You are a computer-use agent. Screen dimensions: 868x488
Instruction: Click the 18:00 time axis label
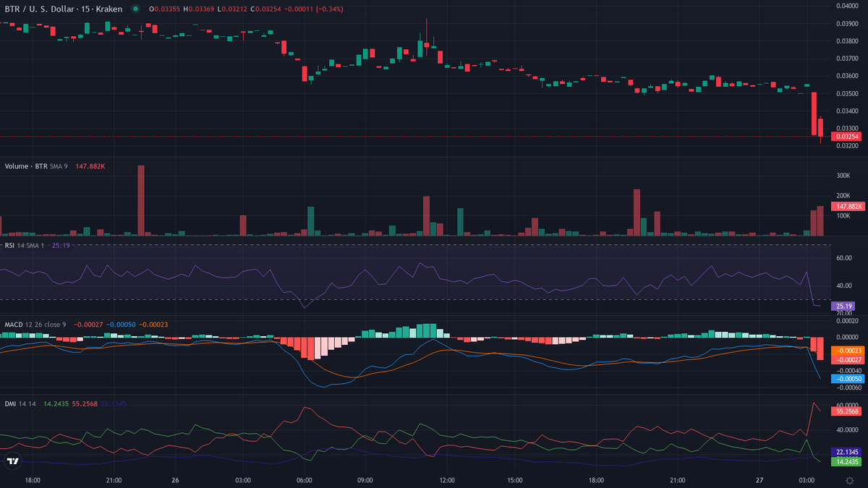32,480
